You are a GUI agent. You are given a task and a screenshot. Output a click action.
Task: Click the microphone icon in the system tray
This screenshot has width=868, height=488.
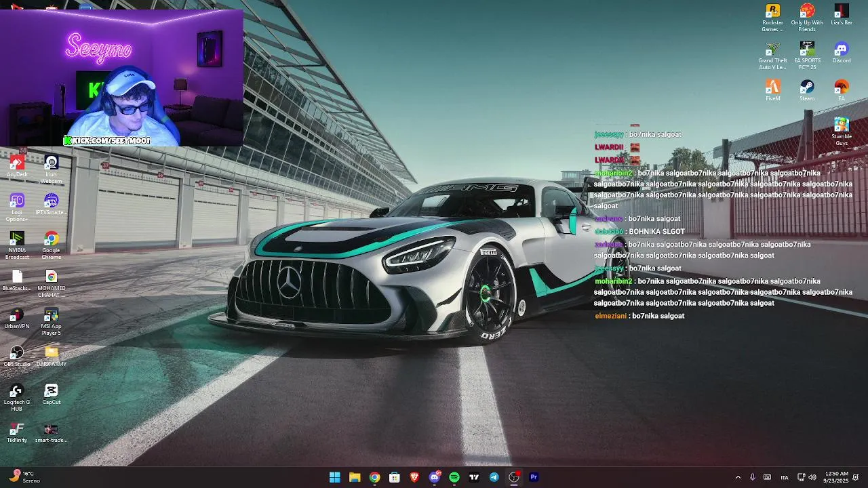753,477
